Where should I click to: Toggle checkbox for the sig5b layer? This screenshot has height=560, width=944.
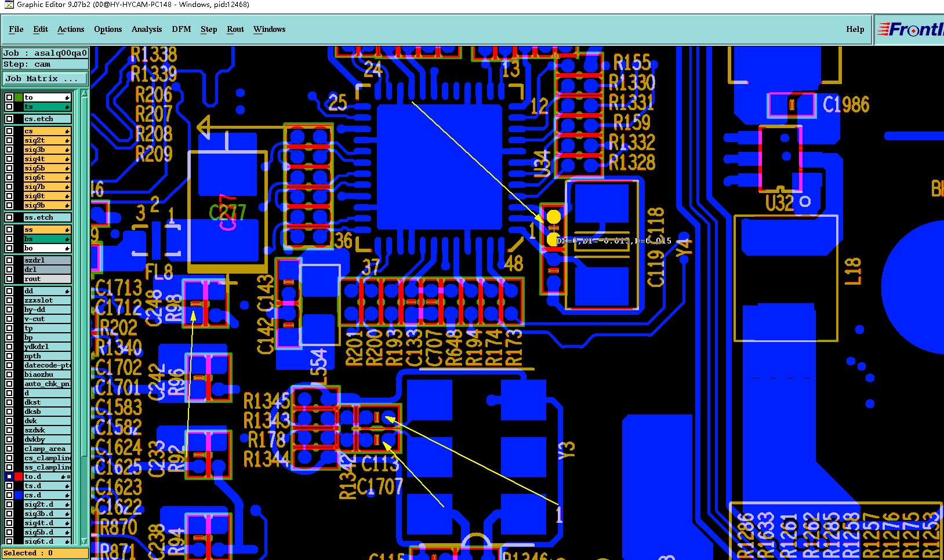click(9, 168)
